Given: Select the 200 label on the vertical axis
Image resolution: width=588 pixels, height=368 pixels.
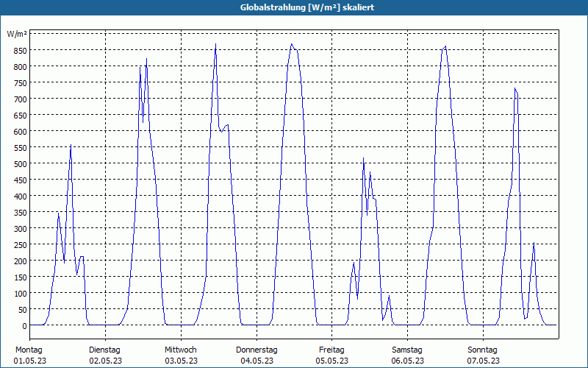Looking at the screenshot, I should tap(21, 261).
